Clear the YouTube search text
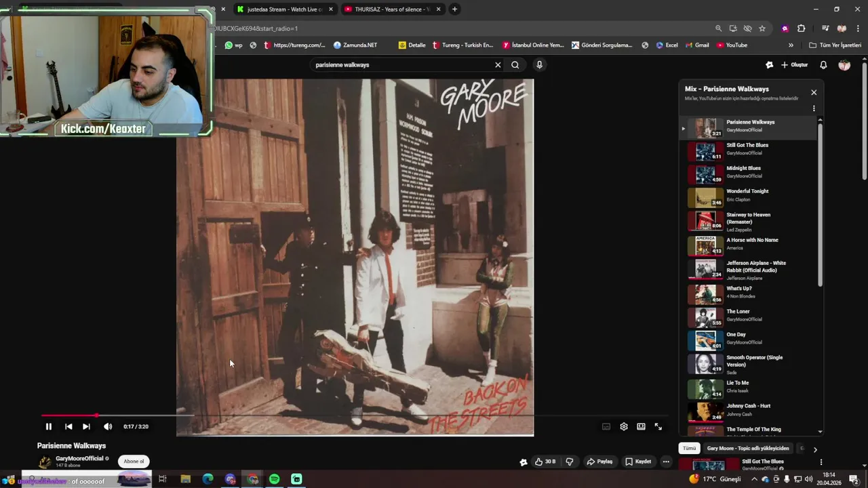This screenshot has width=868, height=488. (x=498, y=65)
